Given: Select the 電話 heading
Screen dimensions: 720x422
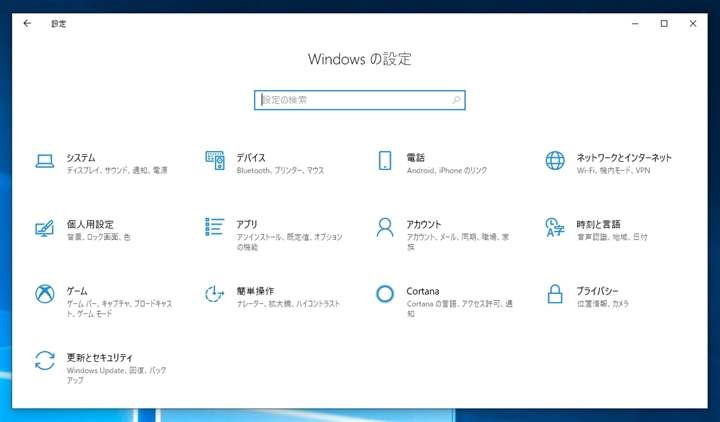Looking at the screenshot, I should pyautogui.click(x=416, y=158).
